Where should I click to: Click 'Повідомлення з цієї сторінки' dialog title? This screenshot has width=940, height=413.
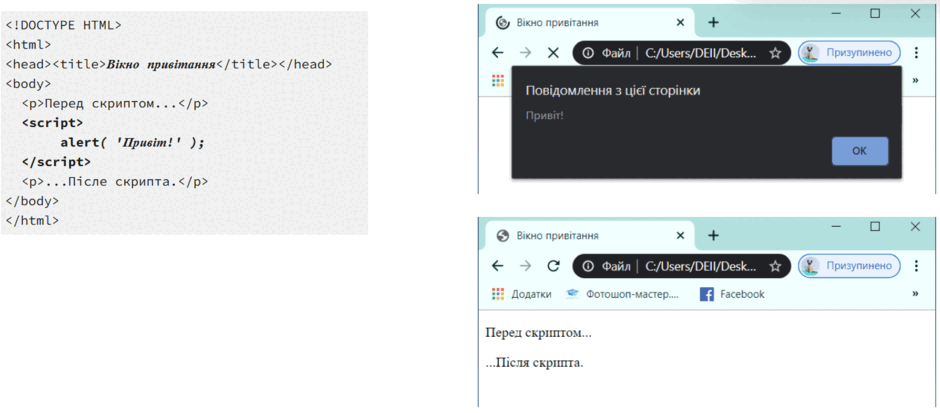point(613,91)
